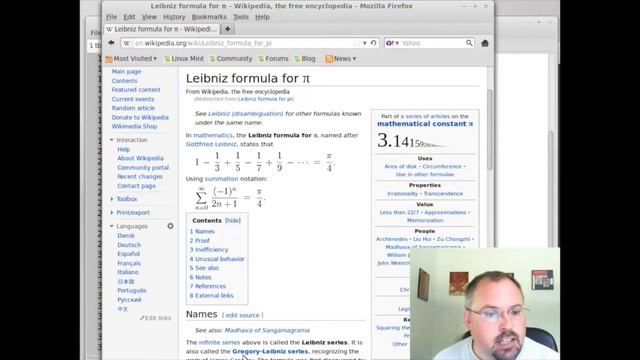Screen dimensions: 640x360
Task: Open the Linux Mint bookmark
Action: (184, 59)
